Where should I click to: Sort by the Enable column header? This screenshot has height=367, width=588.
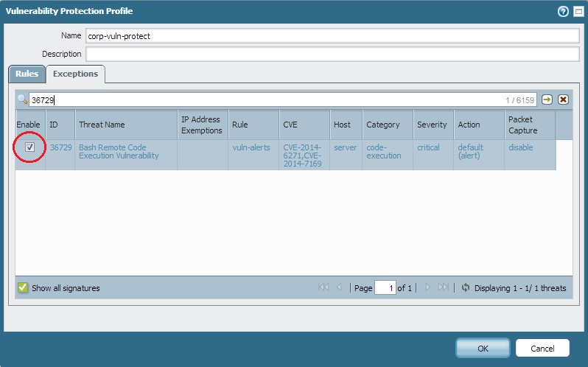(x=30, y=125)
